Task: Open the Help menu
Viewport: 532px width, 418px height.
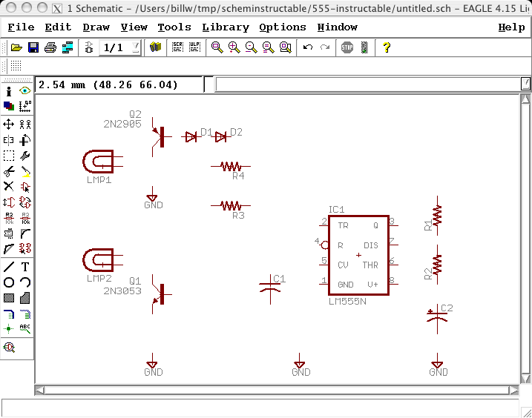Action: tap(511, 27)
